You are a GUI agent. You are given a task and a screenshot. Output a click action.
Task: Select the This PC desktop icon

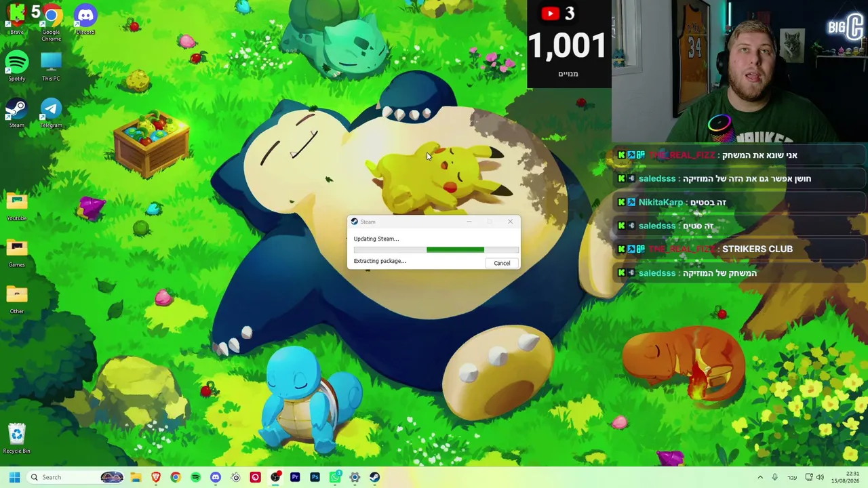[51, 66]
